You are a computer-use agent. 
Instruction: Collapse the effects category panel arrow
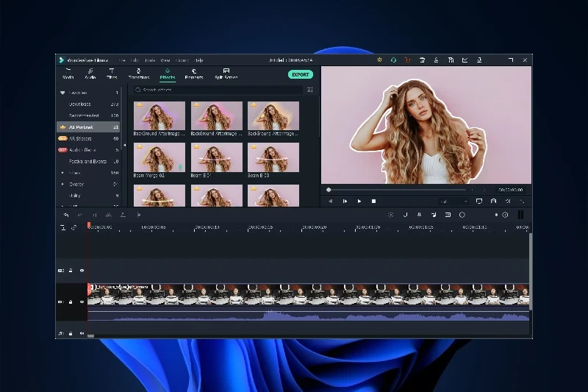124,145
